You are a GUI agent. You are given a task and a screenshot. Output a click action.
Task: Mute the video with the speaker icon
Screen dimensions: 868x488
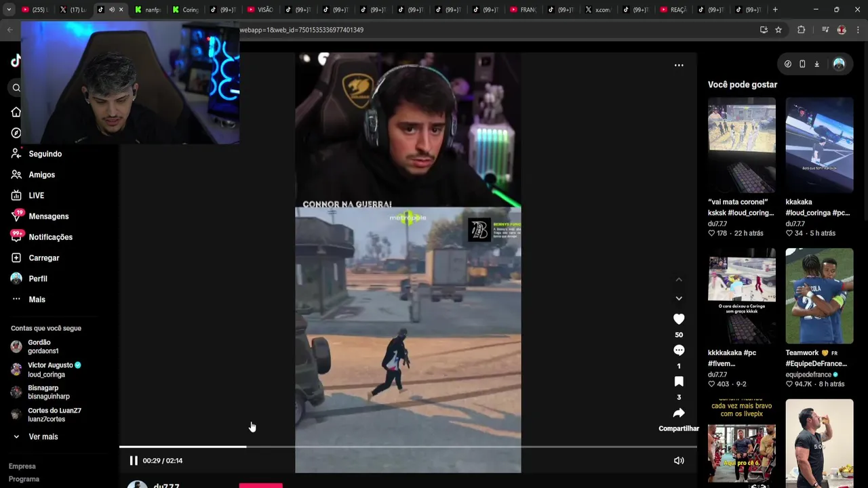pyautogui.click(x=679, y=461)
